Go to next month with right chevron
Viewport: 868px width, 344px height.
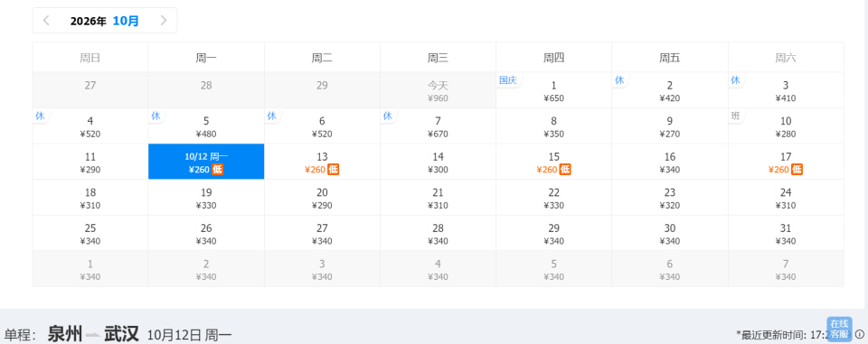pyautogui.click(x=164, y=21)
